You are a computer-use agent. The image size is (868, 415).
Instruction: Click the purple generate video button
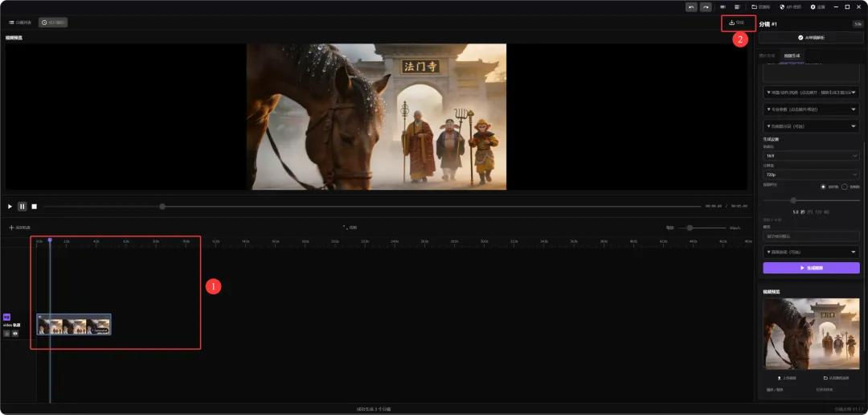pos(810,268)
